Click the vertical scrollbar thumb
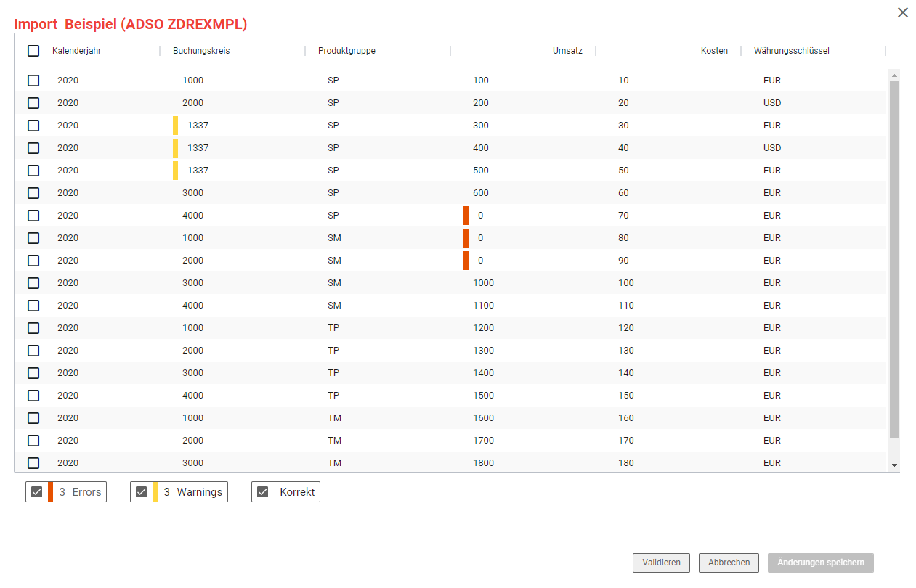The height and width of the screenshot is (588, 916). pos(894,259)
